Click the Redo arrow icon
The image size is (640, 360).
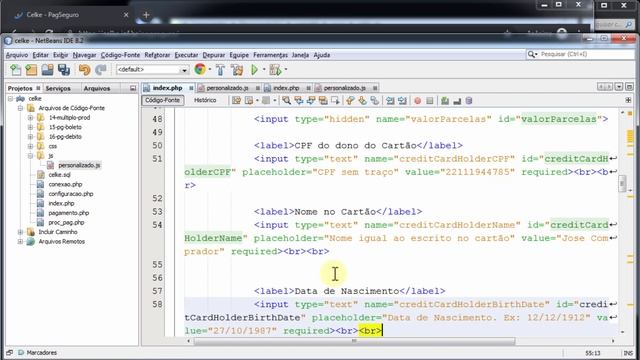click(x=100, y=70)
